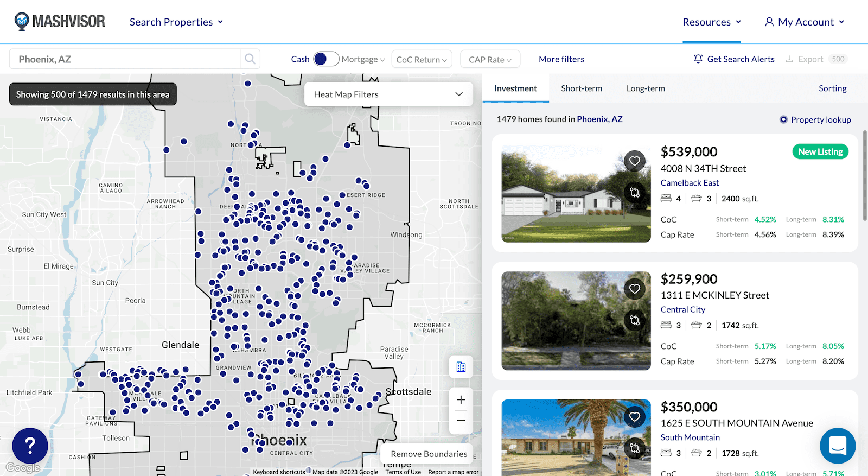Viewport: 868px width, 476px height.
Task: Favorite the 1625 E SOUTH MOUNTAIN listing
Action: coord(635,417)
